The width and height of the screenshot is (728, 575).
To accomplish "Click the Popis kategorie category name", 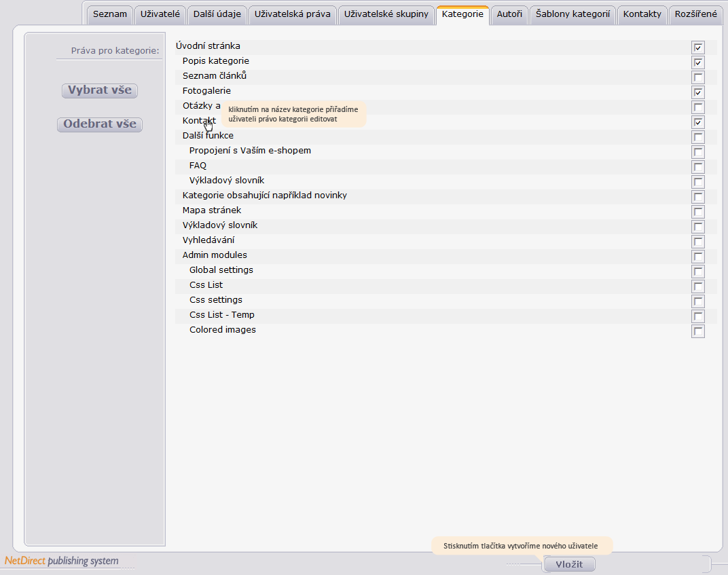I will tap(216, 61).
